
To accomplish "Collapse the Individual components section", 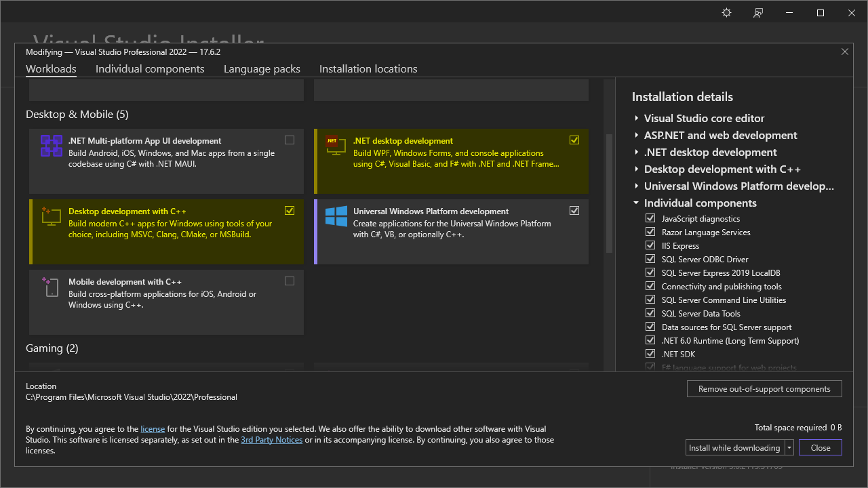I will [637, 203].
